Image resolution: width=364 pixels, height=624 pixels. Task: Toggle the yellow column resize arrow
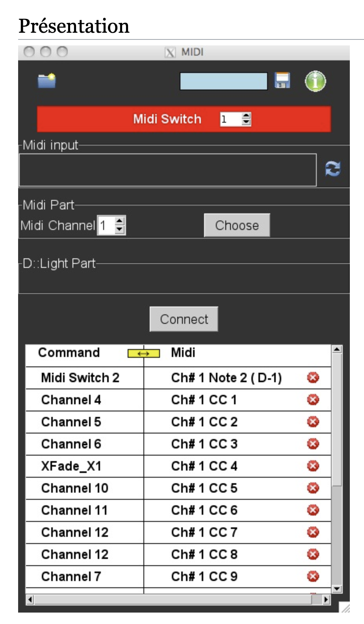click(143, 353)
